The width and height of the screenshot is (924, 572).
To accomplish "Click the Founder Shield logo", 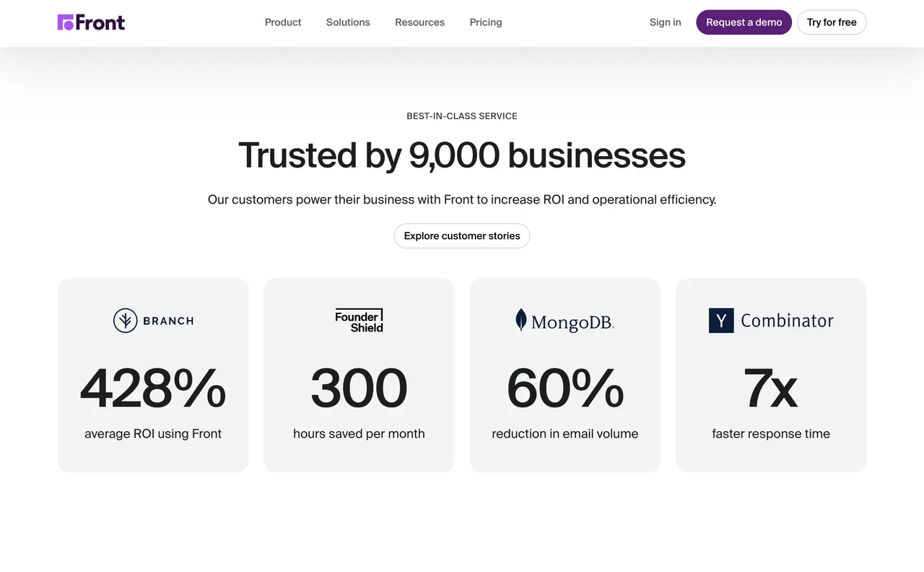I will [x=359, y=321].
